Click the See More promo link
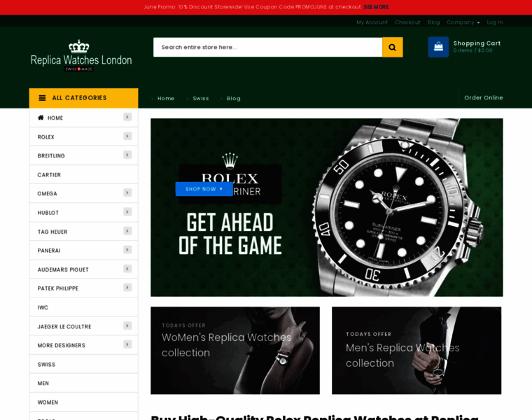 click(376, 7)
